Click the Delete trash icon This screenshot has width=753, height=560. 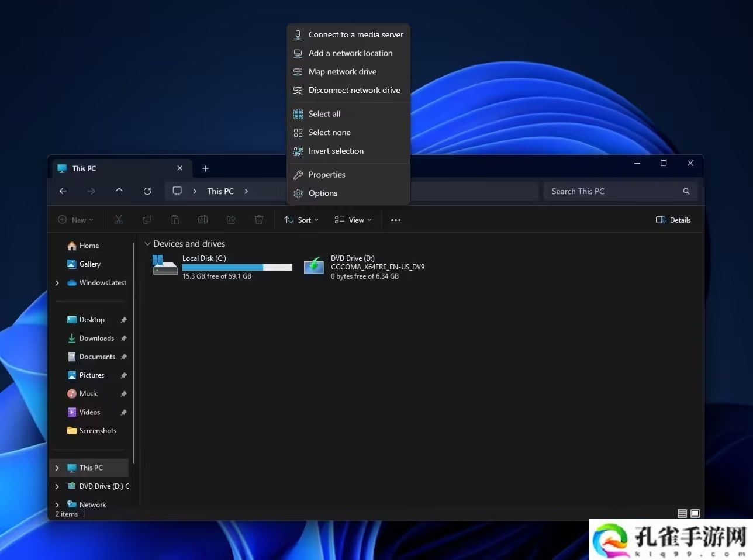(x=259, y=220)
